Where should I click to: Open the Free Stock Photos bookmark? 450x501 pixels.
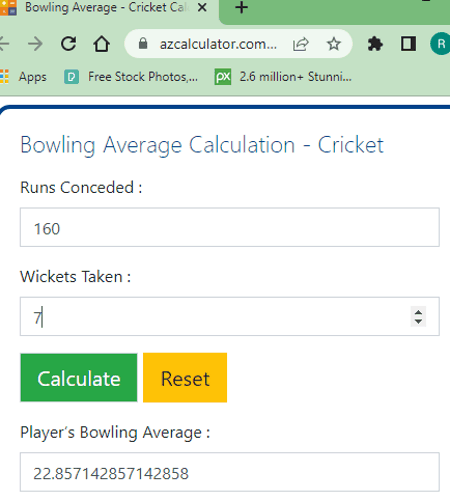(x=131, y=77)
